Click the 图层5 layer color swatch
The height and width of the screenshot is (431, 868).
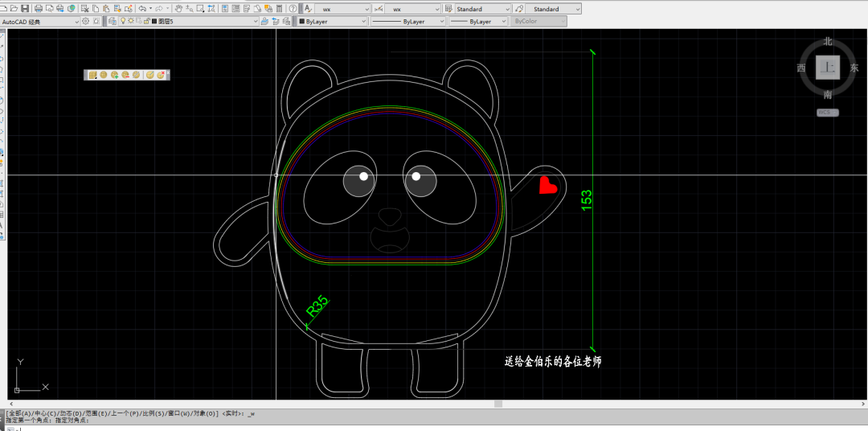[154, 21]
